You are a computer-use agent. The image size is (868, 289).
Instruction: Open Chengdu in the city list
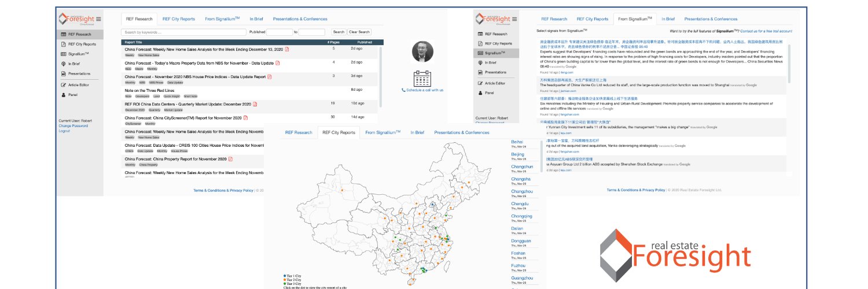point(520,203)
